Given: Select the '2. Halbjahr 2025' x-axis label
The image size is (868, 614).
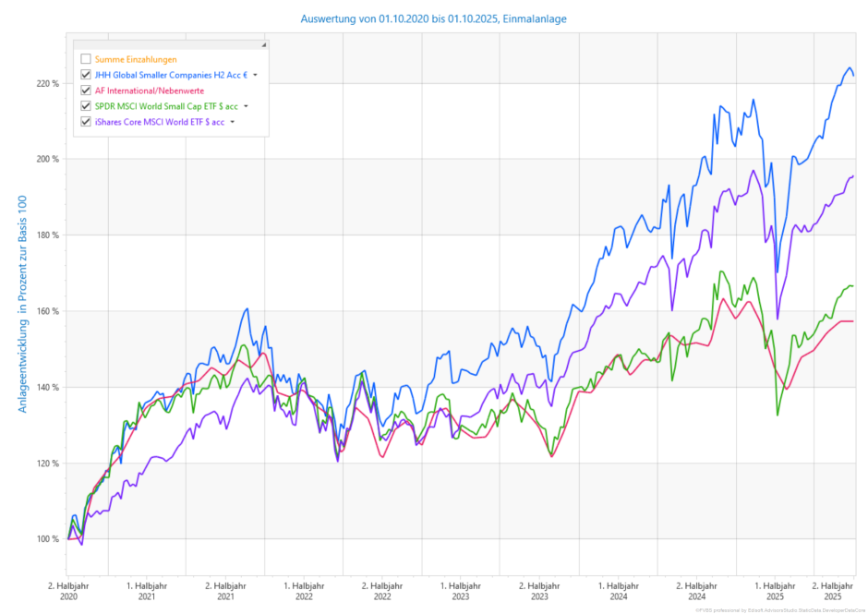Looking at the screenshot, I should 831,591.
